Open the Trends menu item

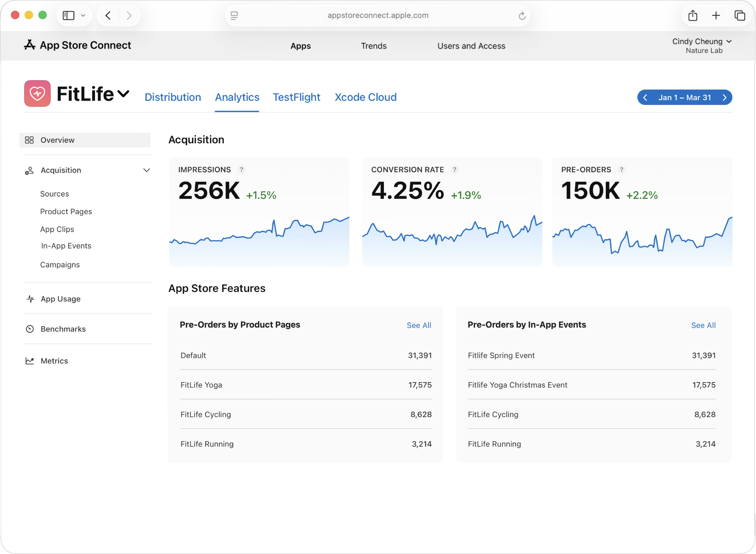373,46
